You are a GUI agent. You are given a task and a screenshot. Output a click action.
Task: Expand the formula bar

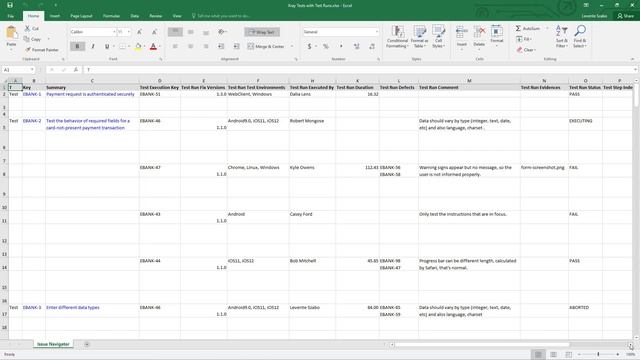point(636,70)
